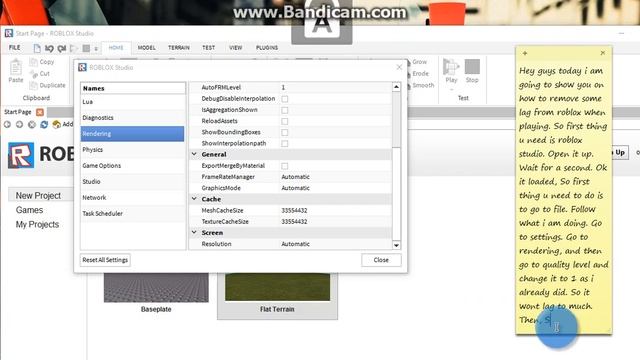Select the Flat Terrain template thumbnail
640x360 pixels.
pos(278,287)
